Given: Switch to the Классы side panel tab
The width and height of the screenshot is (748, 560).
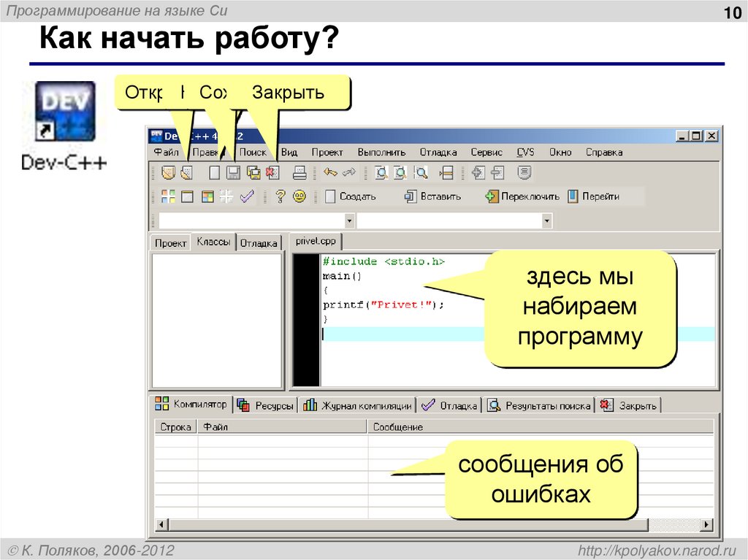Looking at the screenshot, I should point(213,242).
